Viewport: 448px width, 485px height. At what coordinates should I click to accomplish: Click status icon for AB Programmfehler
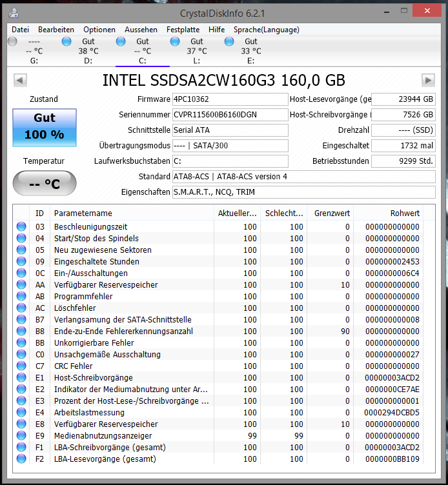tap(21, 296)
